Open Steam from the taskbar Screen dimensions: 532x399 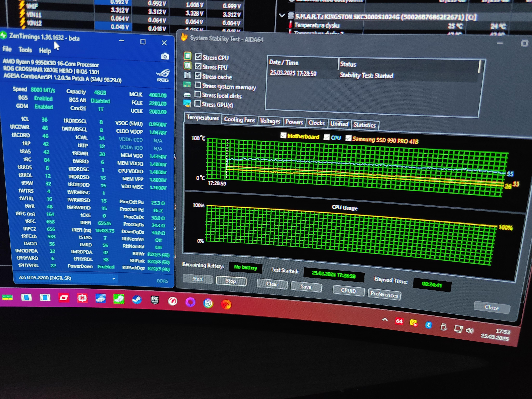coord(137,300)
